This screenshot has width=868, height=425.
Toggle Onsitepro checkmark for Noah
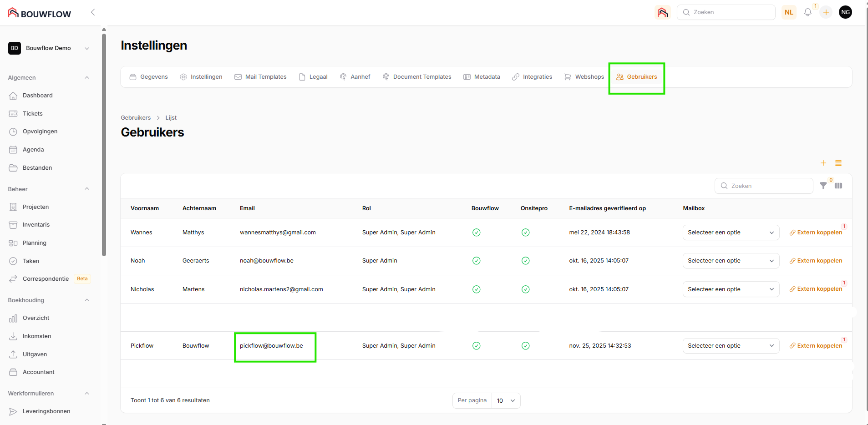(525, 261)
